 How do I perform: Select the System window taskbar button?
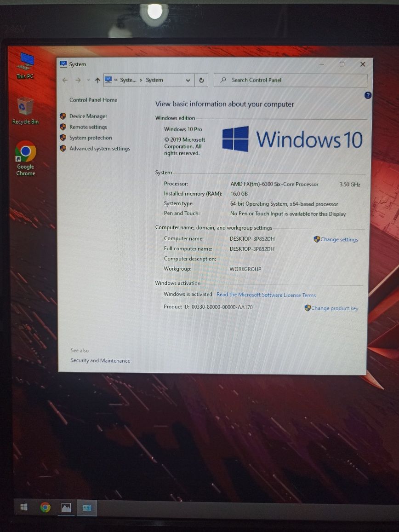[x=87, y=508]
